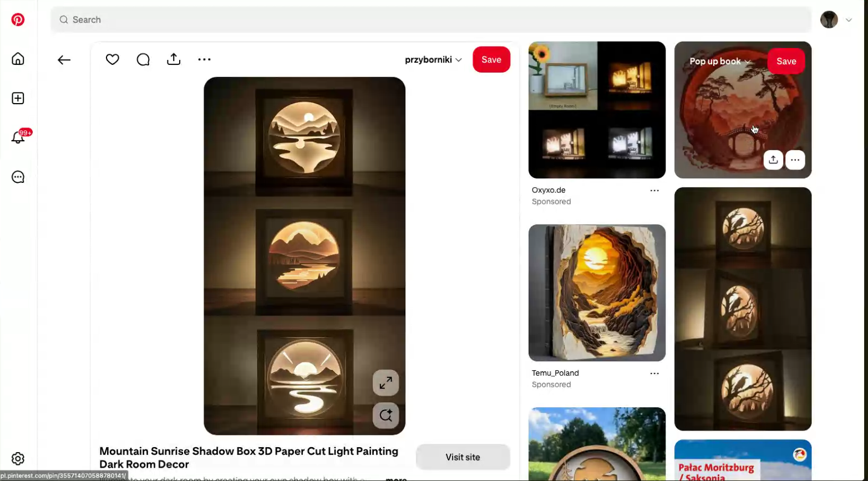
Task: Open the round wooden outdoor decor pin
Action: pos(597,444)
